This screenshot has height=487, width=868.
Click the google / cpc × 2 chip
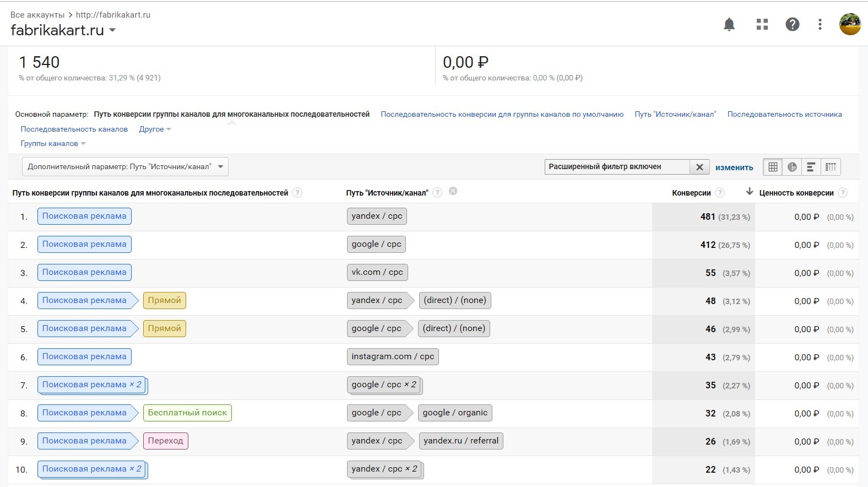384,385
